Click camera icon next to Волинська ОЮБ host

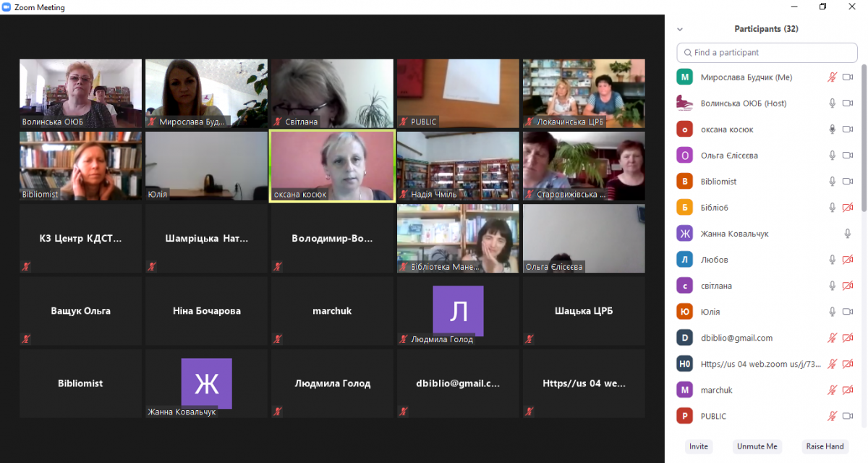click(848, 103)
